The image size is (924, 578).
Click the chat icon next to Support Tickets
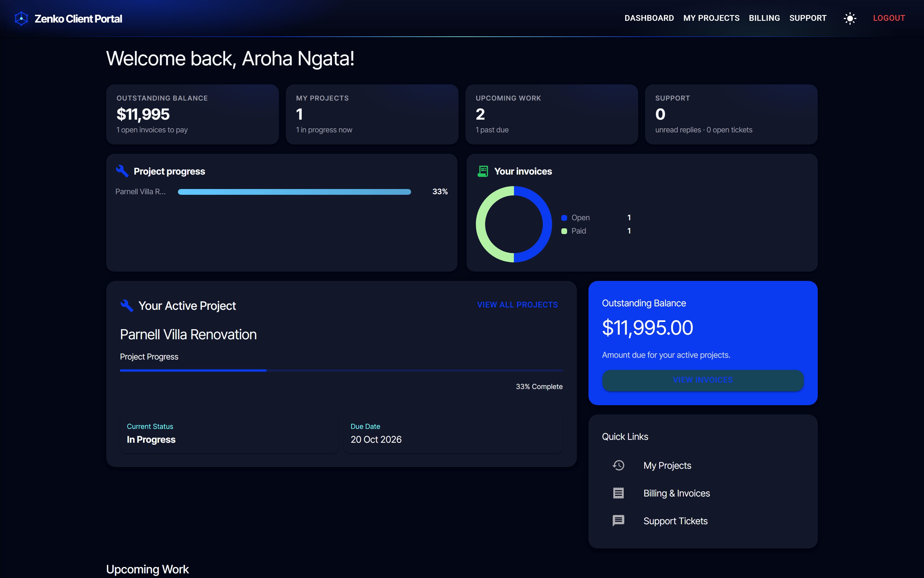click(x=619, y=521)
